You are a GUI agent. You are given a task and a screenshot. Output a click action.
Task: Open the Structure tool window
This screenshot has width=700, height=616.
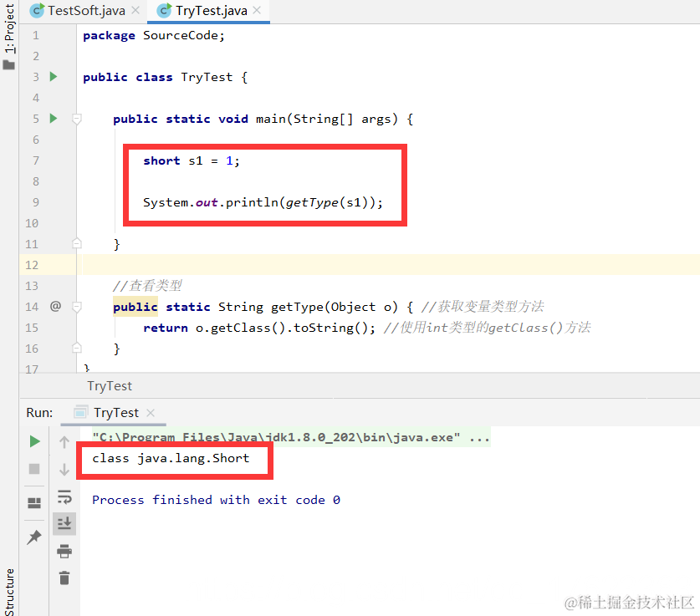click(x=9, y=592)
